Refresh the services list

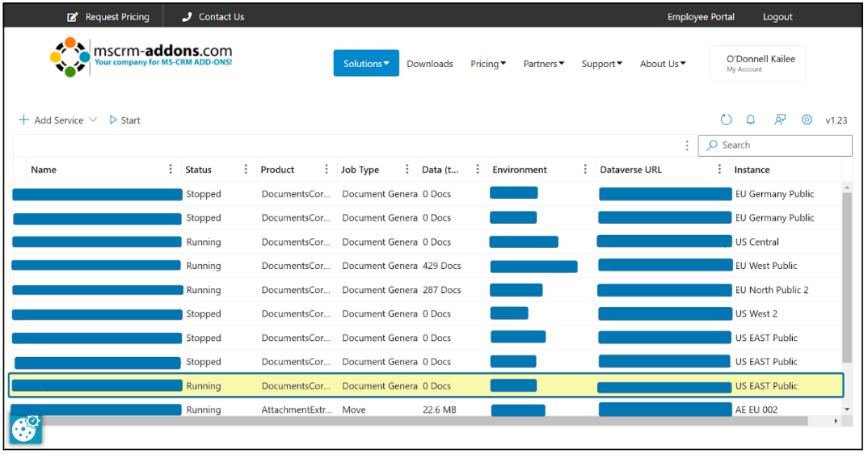(x=726, y=120)
